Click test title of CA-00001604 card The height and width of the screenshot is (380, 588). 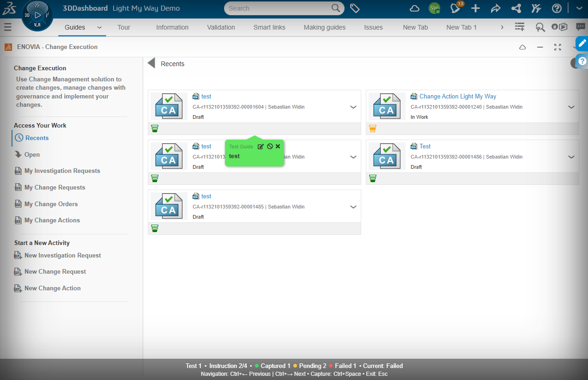point(206,96)
